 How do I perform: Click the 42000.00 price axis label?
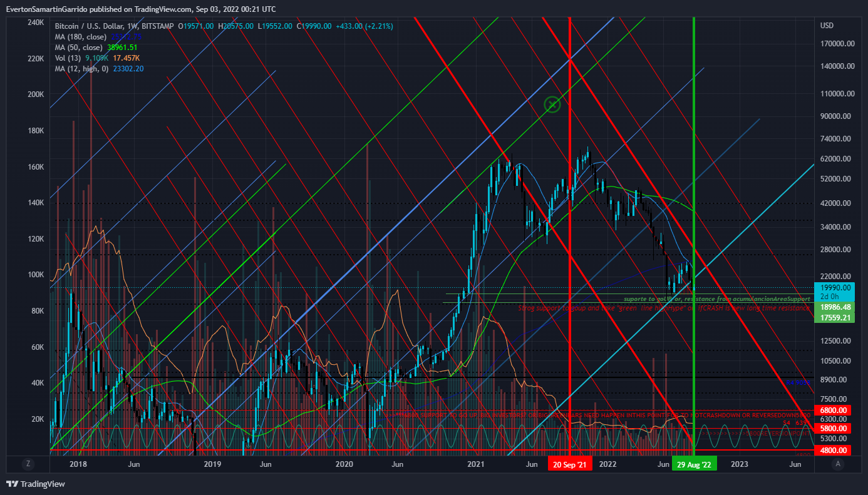(836, 203)
